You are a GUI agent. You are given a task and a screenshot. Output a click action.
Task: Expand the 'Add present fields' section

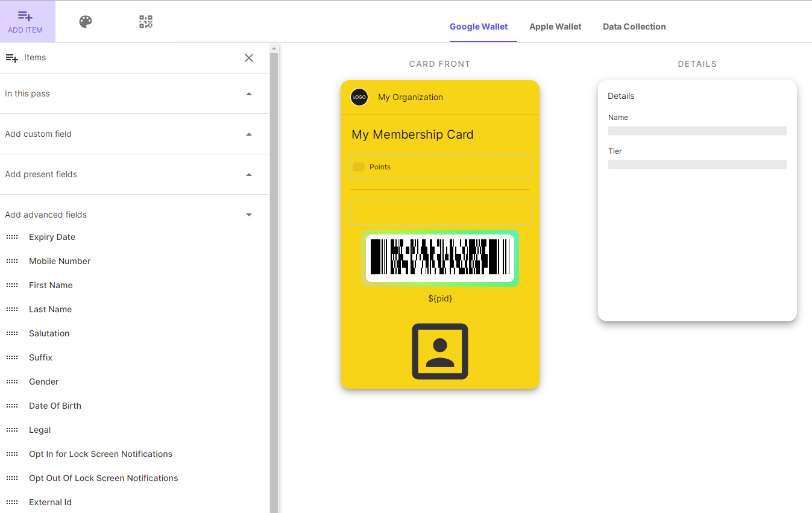pyautogui.click(x=134, y=174)
